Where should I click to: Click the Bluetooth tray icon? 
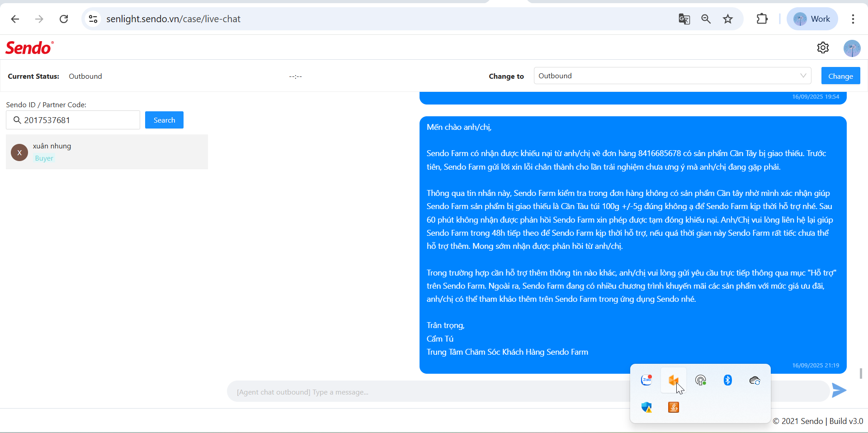click(728, 380)
